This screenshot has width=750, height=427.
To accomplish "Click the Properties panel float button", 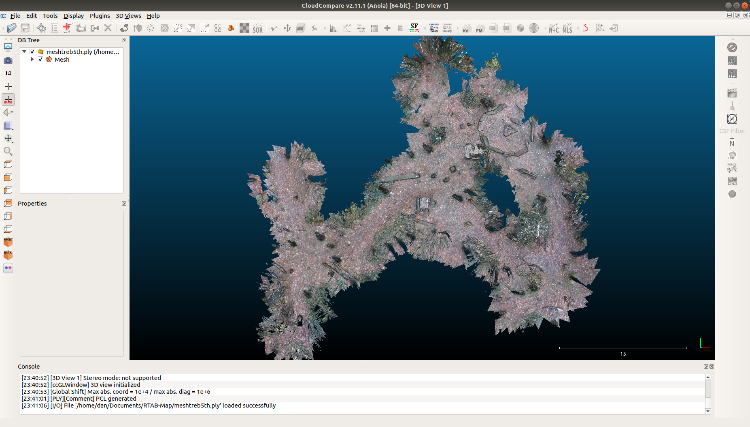I will pos(124,203).
